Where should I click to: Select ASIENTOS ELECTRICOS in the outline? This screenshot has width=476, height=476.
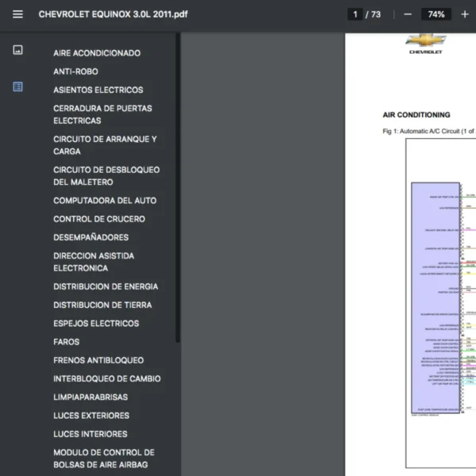[98, 90]
